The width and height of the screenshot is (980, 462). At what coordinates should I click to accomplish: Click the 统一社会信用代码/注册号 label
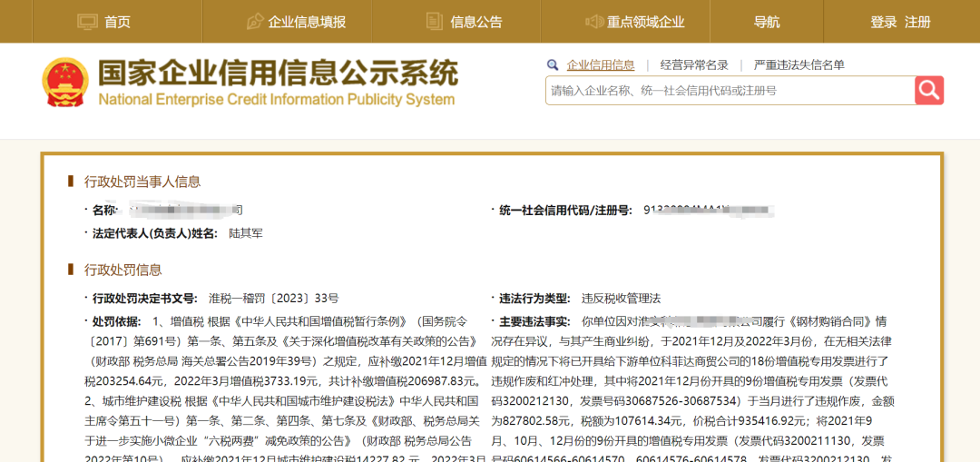click(x=566, y=210)
